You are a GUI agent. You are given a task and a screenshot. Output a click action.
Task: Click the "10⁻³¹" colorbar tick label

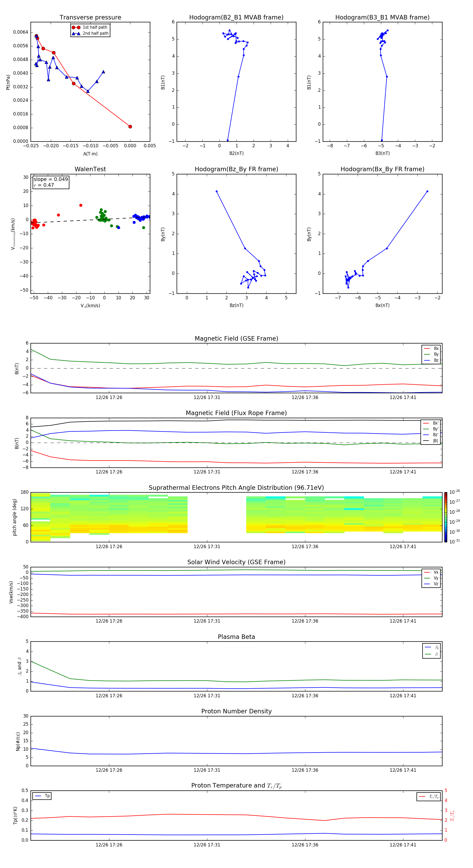[455, 542]
